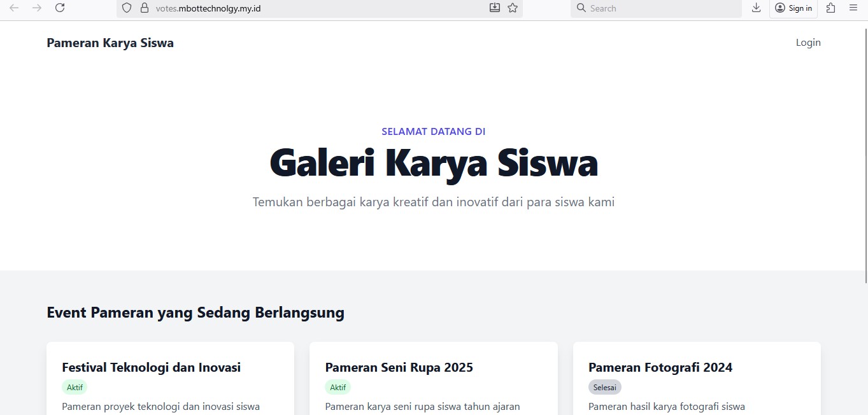Click the Selesai status badge
This screenshot has height=415, width=868.
604,387
